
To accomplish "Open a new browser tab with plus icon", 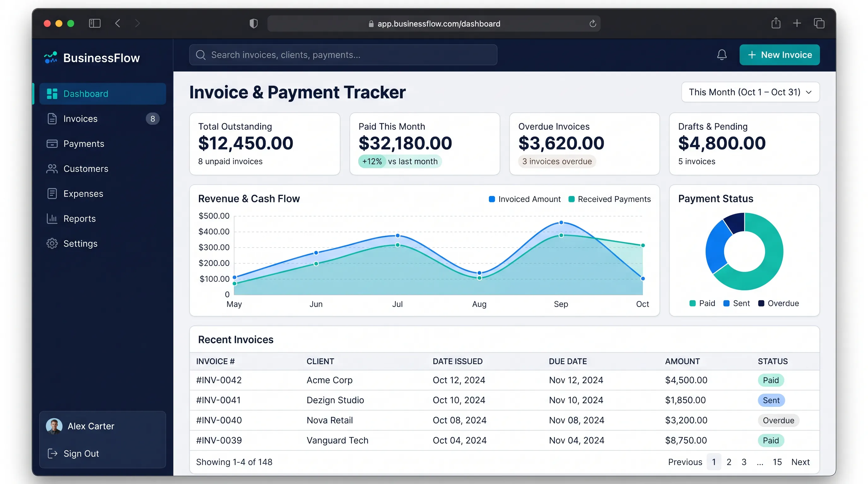I will [x=797, y=23].
